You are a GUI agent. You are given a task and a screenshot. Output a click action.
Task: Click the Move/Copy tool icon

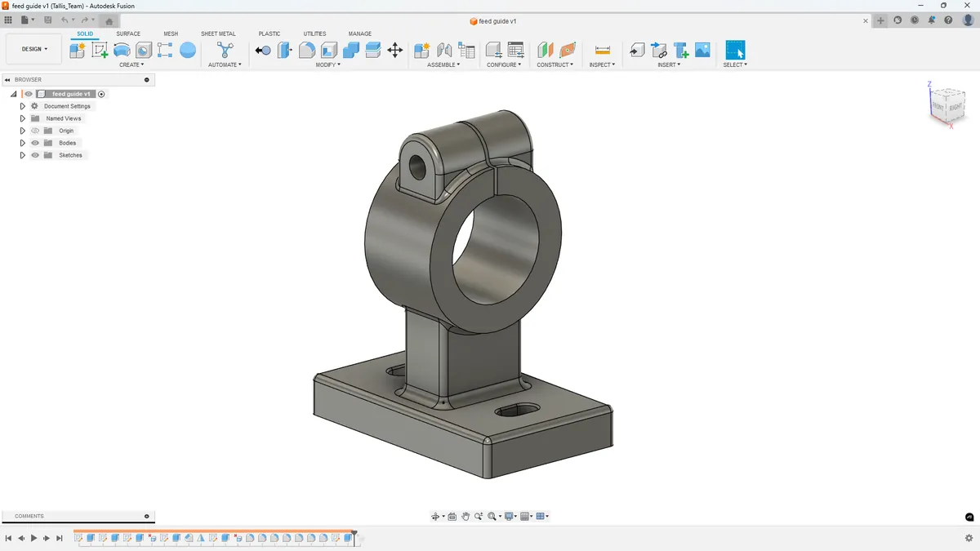point(394,51)
